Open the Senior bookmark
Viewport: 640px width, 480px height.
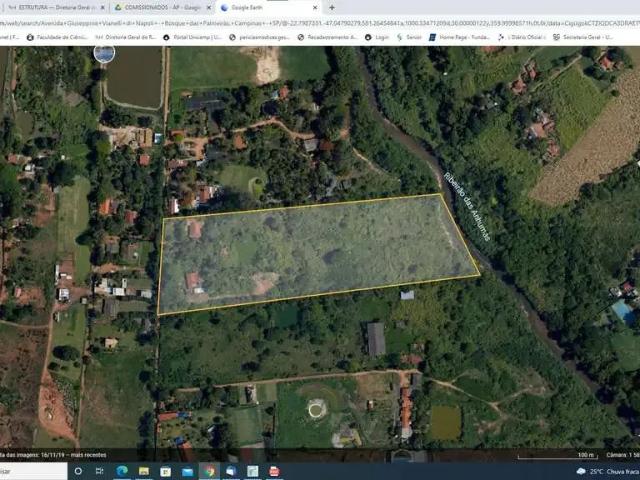409,37
